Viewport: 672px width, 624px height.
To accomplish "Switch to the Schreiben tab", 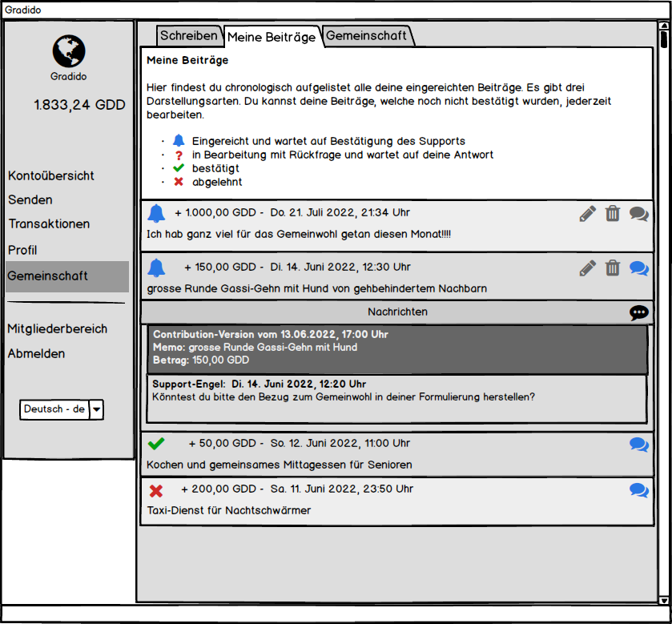I will coord(188,35).
